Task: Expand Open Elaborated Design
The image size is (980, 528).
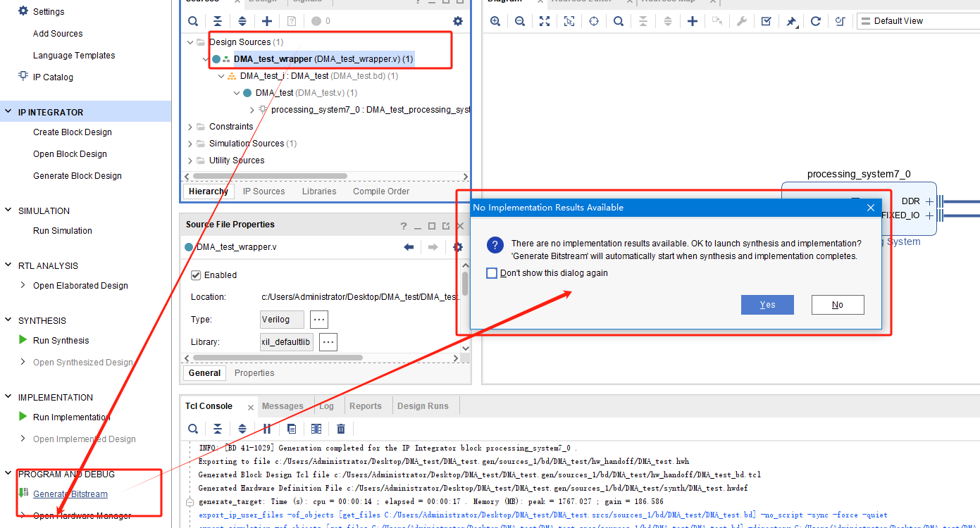Action: point(23,285)
